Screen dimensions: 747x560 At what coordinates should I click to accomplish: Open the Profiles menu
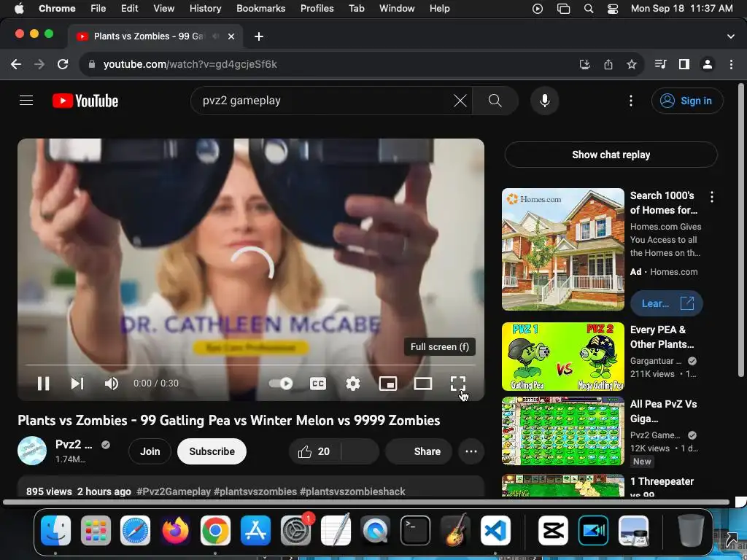(317, 8)
